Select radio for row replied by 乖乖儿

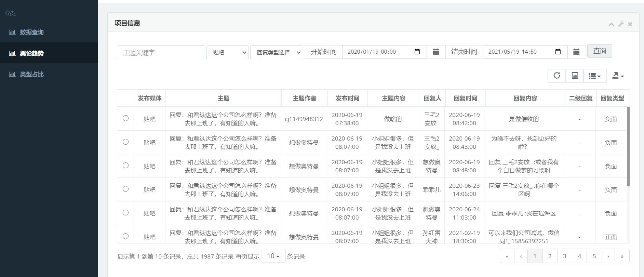[x=125, y=189]
